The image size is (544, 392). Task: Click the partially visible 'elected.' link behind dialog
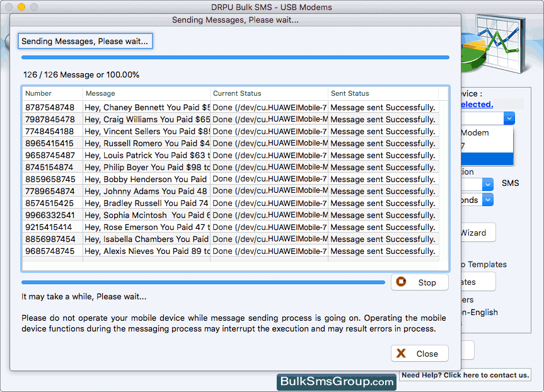477,104
